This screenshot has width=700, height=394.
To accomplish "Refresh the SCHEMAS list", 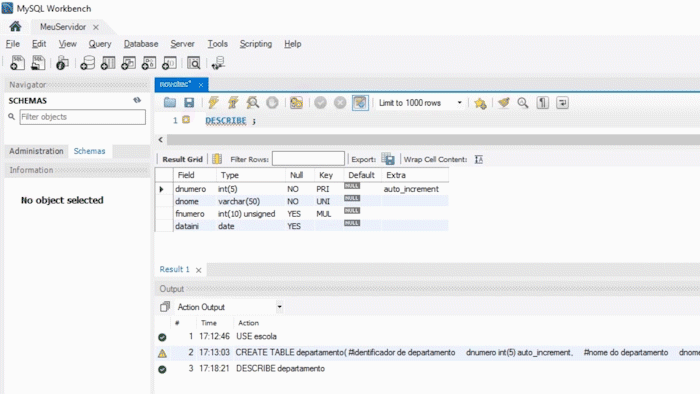I will [137, 100].
